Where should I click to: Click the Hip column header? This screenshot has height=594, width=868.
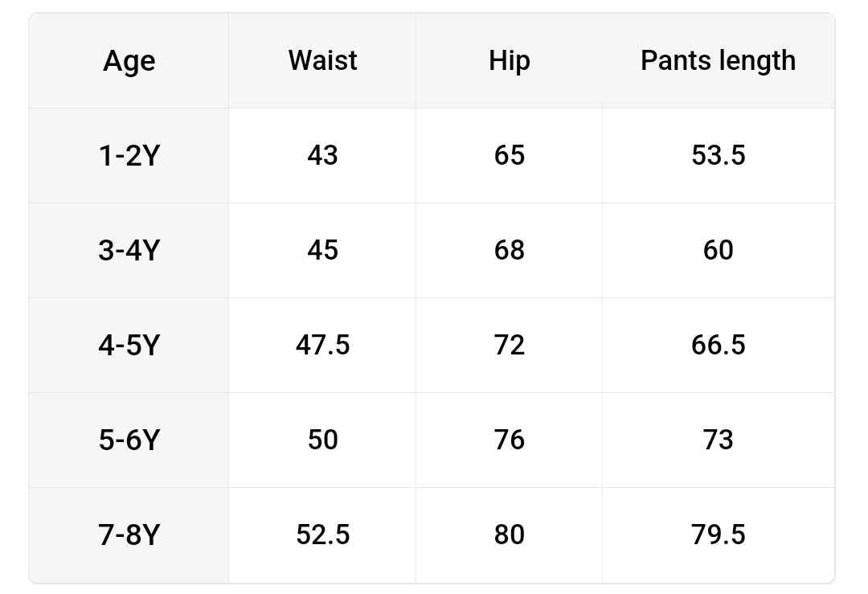tap(510, 61)
